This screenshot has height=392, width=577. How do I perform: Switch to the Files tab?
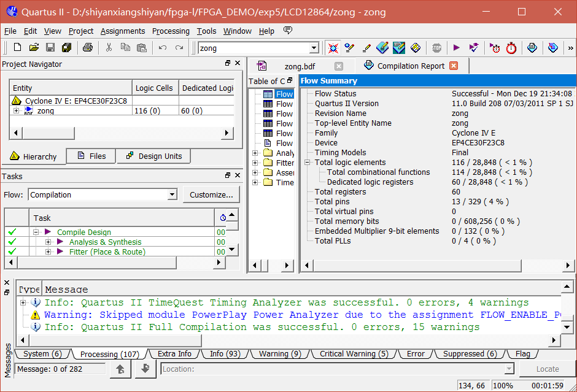pyautogui.click(x=91, y=156)
